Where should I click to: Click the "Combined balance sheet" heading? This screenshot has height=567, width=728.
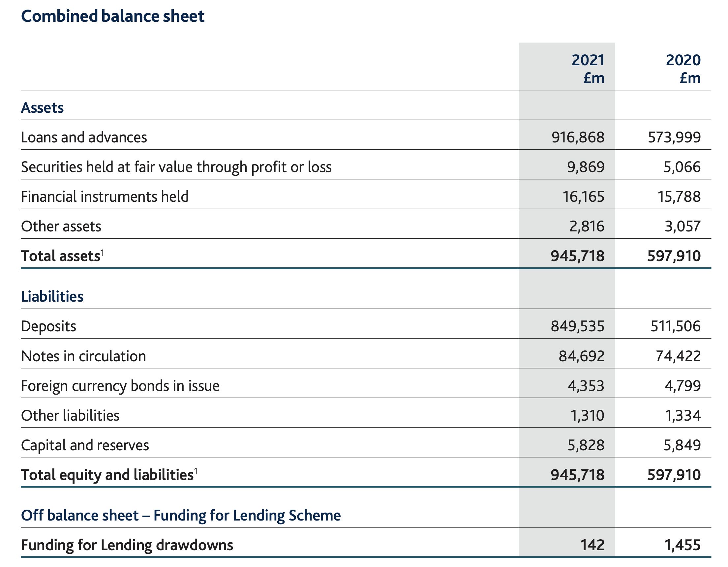(112, 16)
